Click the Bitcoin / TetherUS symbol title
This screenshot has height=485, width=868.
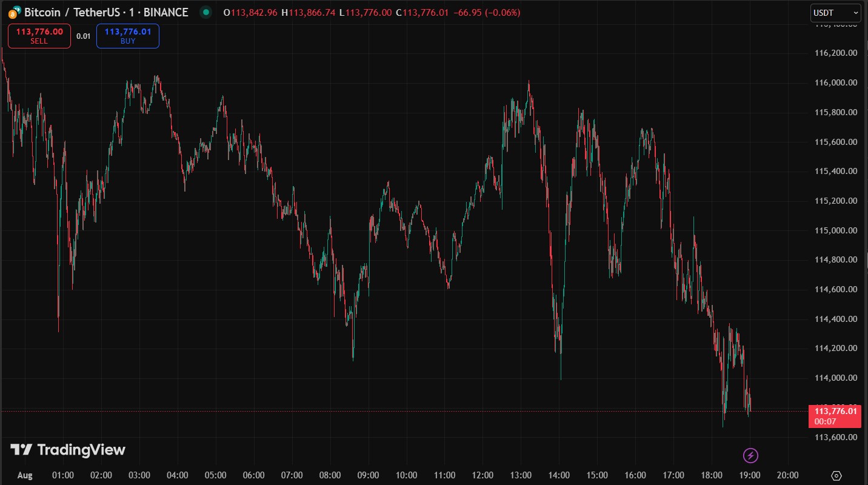coord(106,12)
